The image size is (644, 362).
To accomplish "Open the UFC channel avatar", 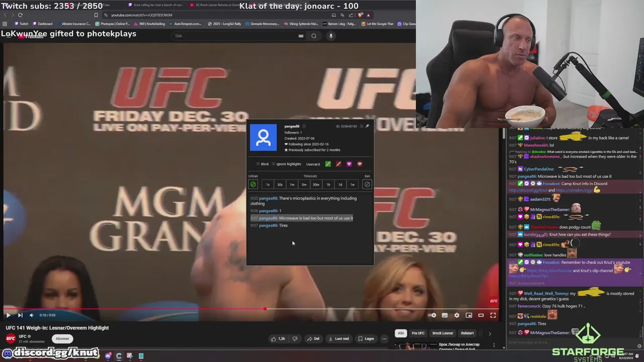I will [10, 338].
